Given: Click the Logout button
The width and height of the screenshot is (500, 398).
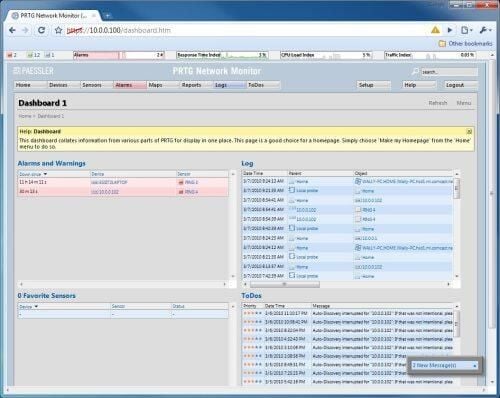Looking at the screenshot, I should pos(461,85).
